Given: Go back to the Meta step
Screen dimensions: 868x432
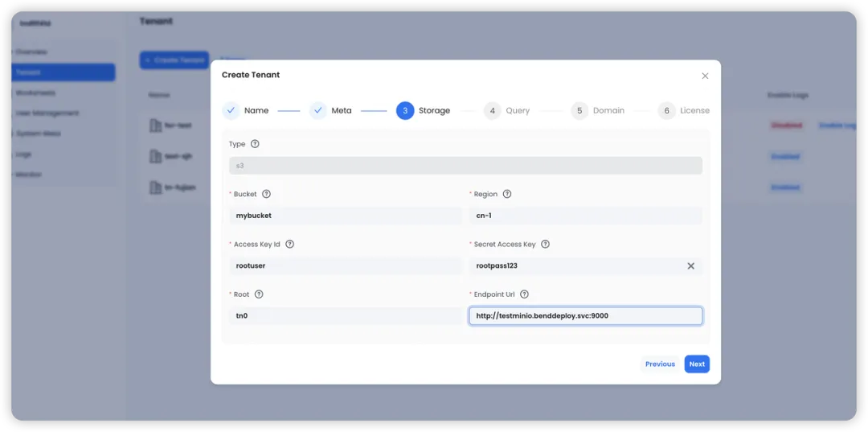Looking at the screenshot, I should (318, 111).
